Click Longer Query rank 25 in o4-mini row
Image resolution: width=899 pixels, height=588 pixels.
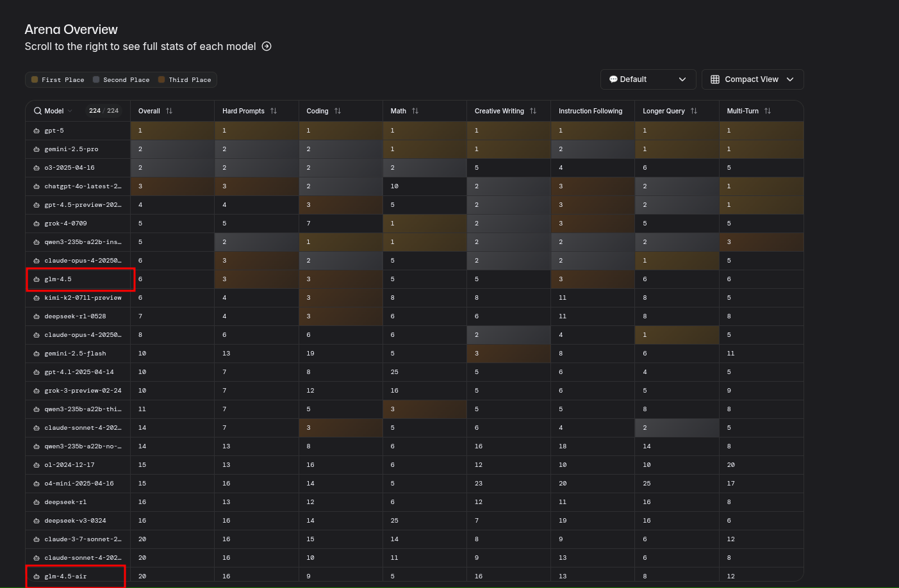(647, 484)
